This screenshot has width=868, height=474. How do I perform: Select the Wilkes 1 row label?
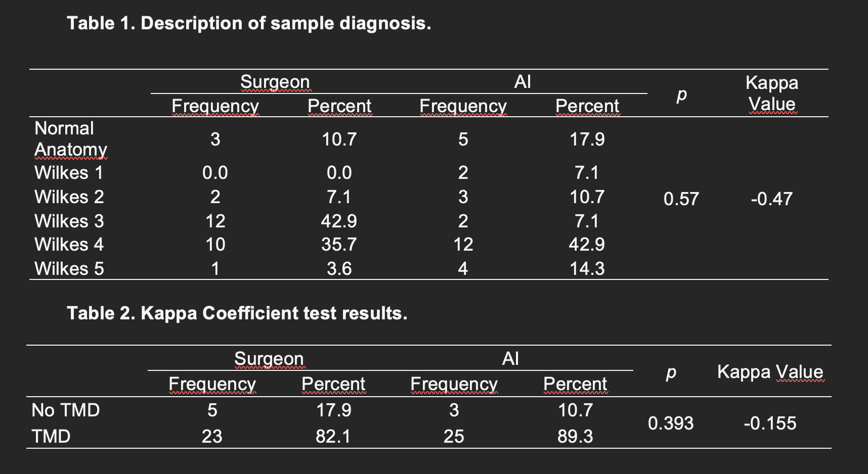[x=69, y=173]
